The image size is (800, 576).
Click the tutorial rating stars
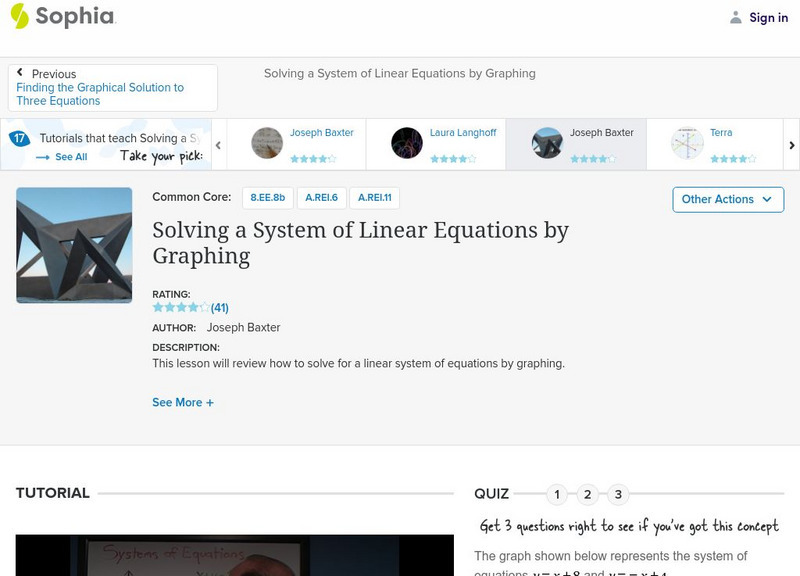pos(181,307)
